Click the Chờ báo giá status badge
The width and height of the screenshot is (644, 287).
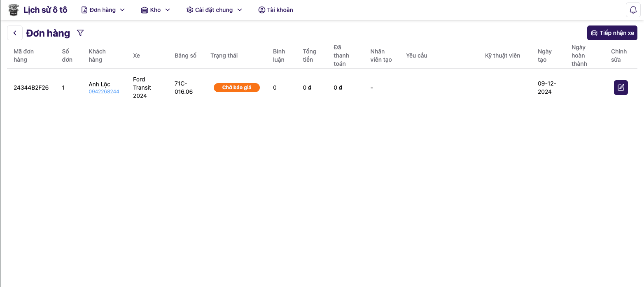(236, 88)
